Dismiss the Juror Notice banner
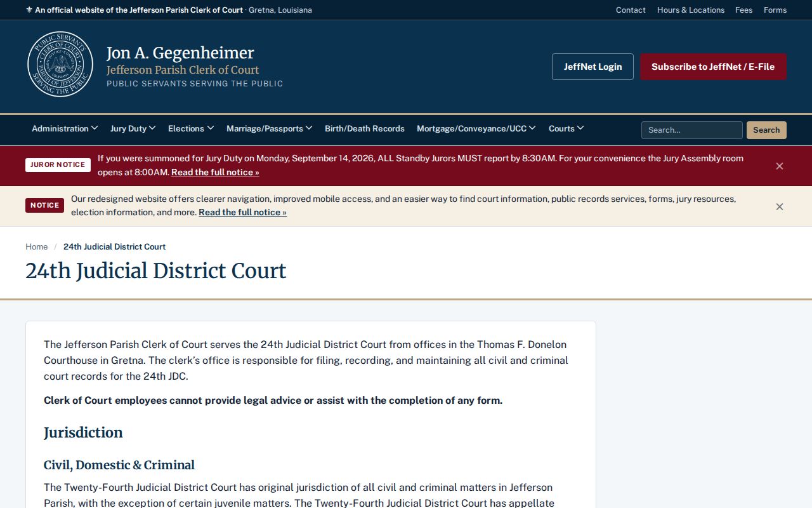The height and width of the screenshot is (508, 812). pyautogui.click(x=780, y=166)
